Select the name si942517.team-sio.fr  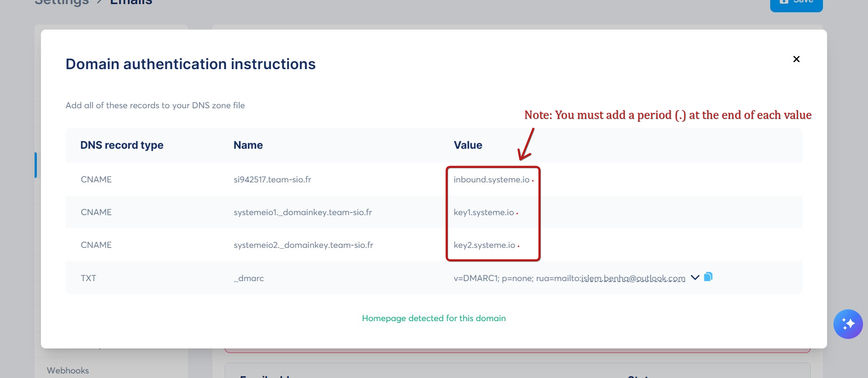tap(273, 180)
